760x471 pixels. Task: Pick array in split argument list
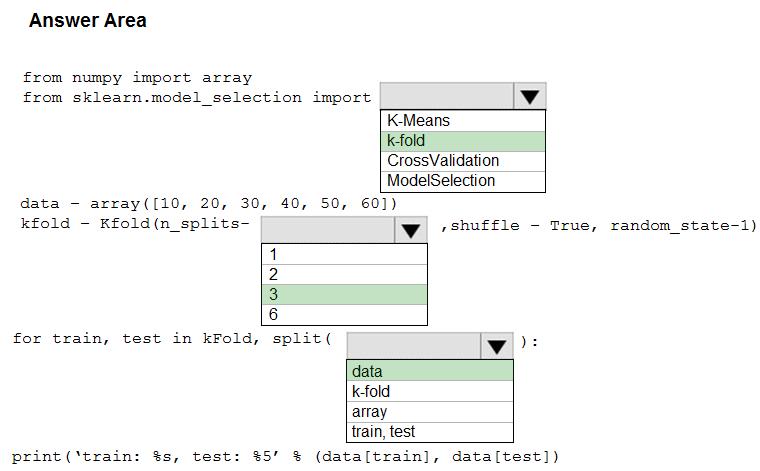(x=430, y=412)
